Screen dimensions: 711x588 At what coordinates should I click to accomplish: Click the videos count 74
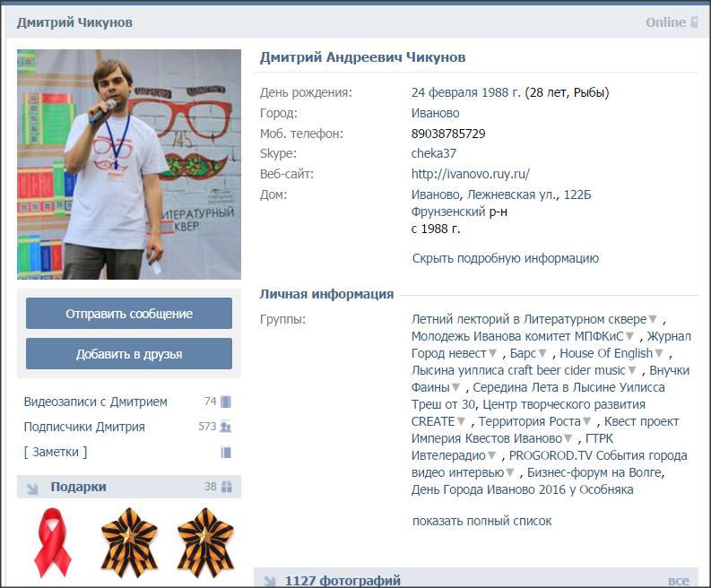tap(211, 402)
